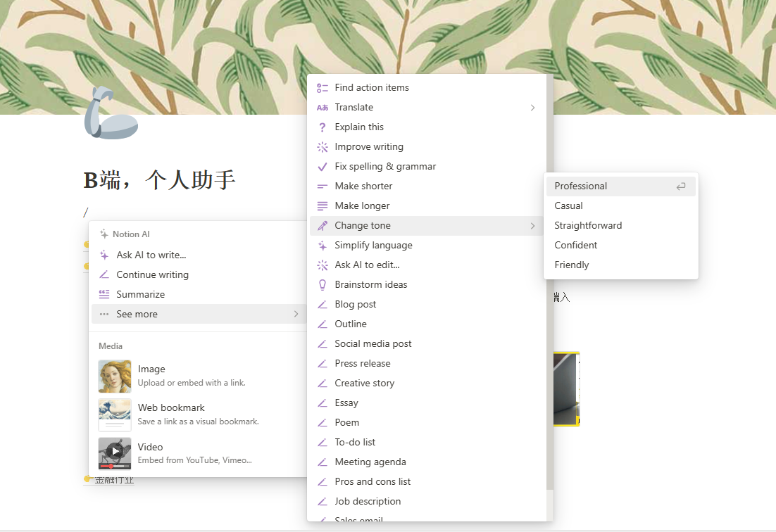Click the robotic arm page icon

(111, 113)
